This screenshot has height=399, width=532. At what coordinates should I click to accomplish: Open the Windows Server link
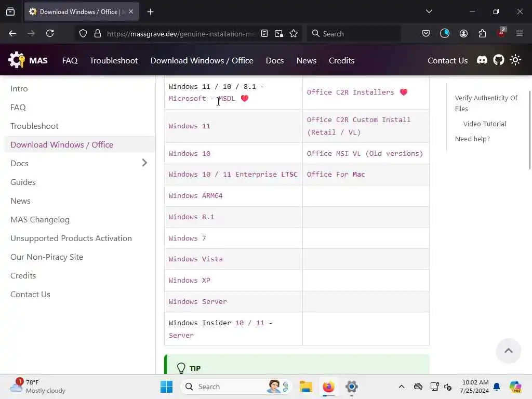pos(197,302)
